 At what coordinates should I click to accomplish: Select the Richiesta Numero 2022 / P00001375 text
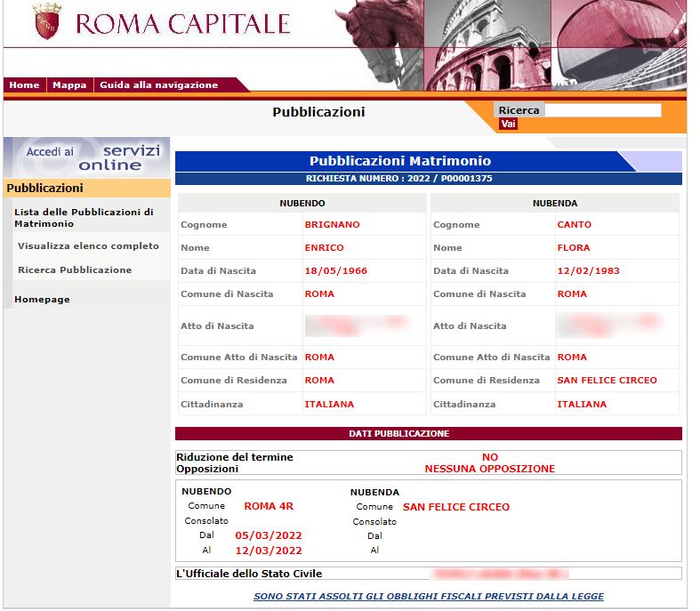[399, 179]
